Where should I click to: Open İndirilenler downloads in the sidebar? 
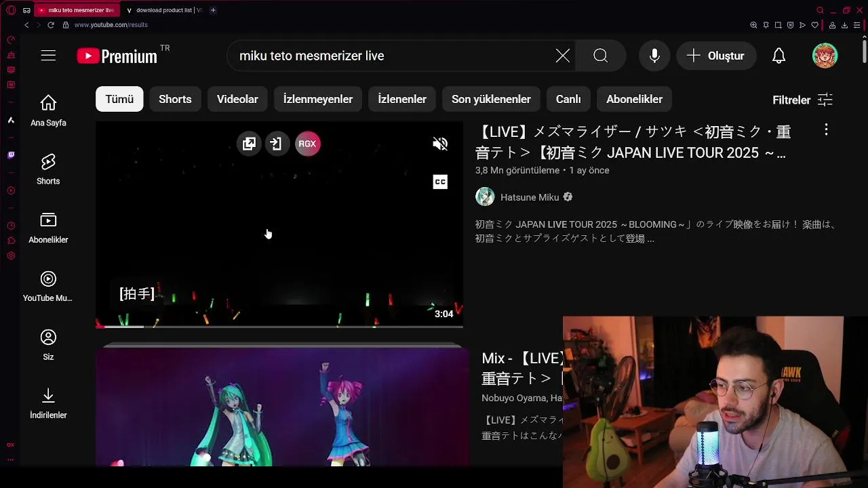48,403
